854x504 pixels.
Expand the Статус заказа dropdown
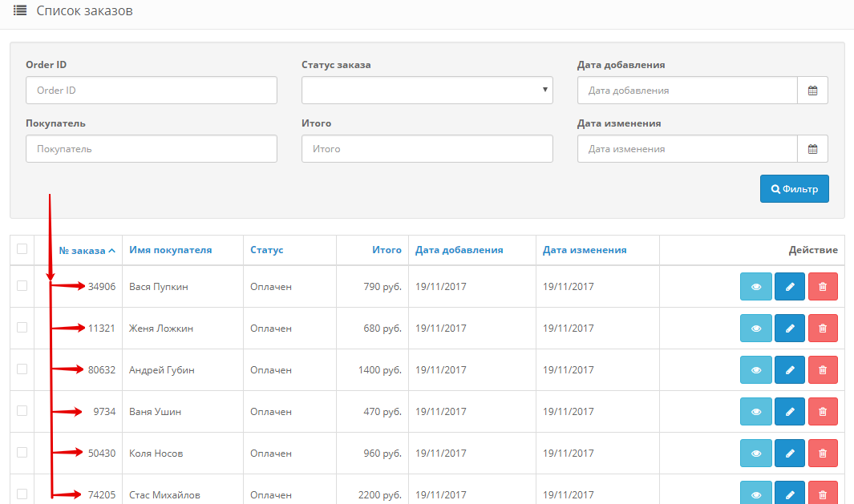[427, 91]
